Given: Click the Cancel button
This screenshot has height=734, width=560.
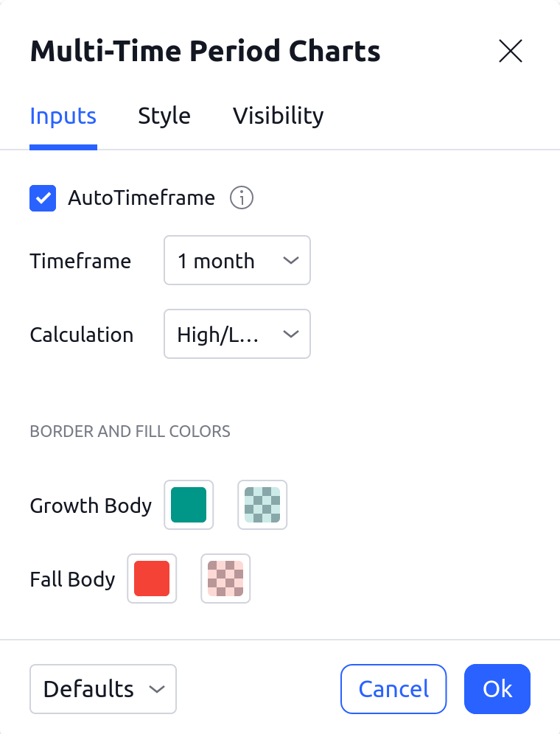Looking at the screenshot, I should pyautogui.click(x=393, y=689).
